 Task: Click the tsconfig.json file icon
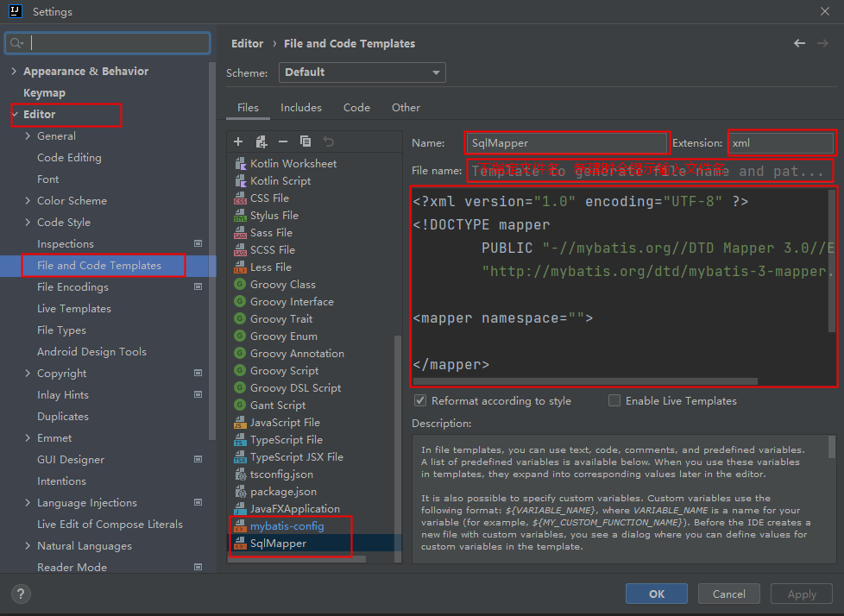pos(241,474)
